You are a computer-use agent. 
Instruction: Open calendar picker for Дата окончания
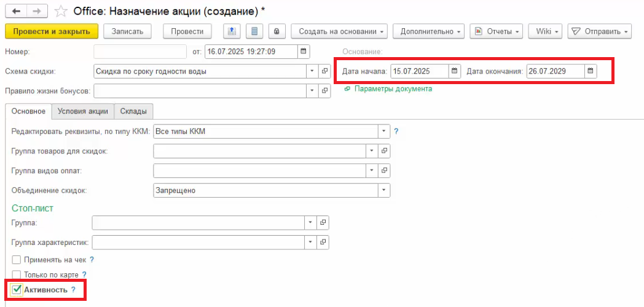coord(590,71)
